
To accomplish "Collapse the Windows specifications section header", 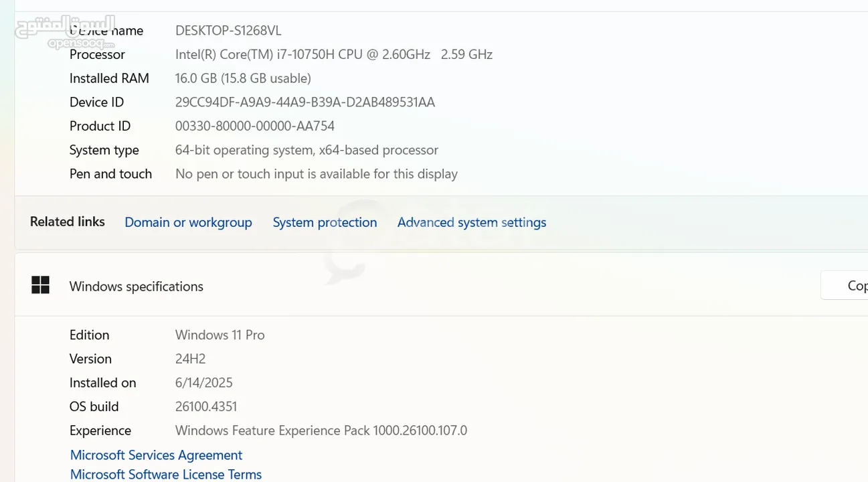I will coord(441,286).
